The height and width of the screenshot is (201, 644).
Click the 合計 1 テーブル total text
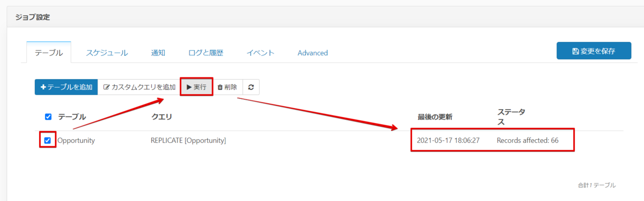pyautogui.click(x=597, y=185)
